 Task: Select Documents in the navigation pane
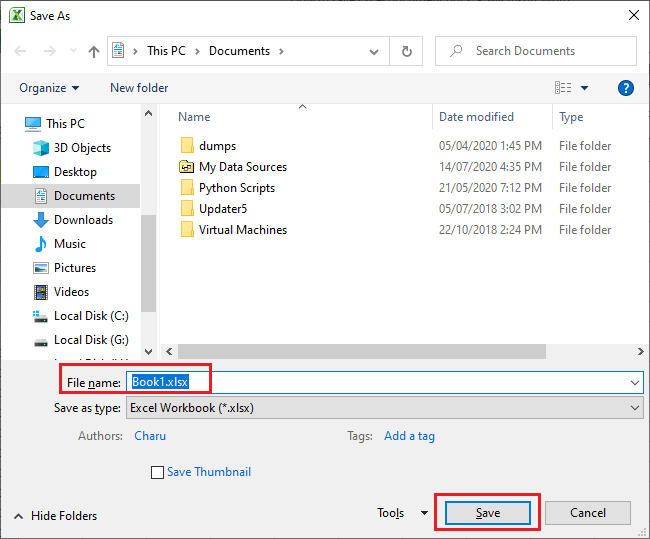tap(71, 196)
